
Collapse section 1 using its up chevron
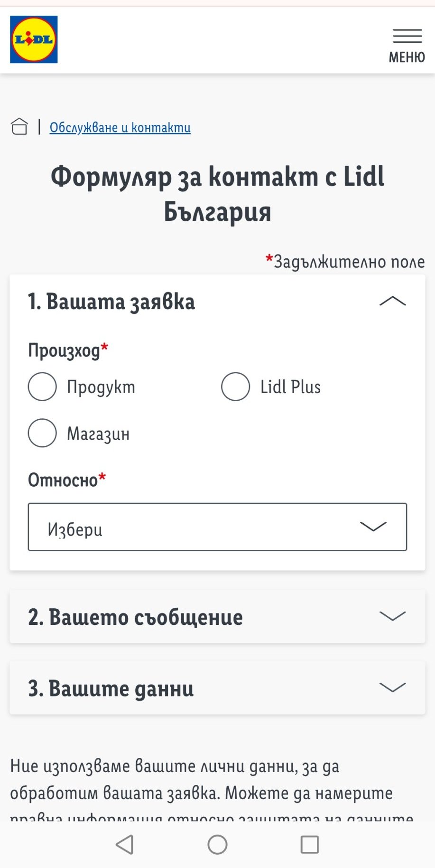(x=393, y=302)
